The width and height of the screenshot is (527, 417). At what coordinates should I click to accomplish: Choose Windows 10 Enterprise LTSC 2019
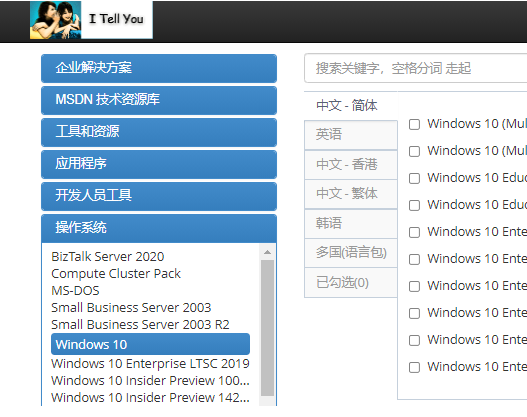150,364
